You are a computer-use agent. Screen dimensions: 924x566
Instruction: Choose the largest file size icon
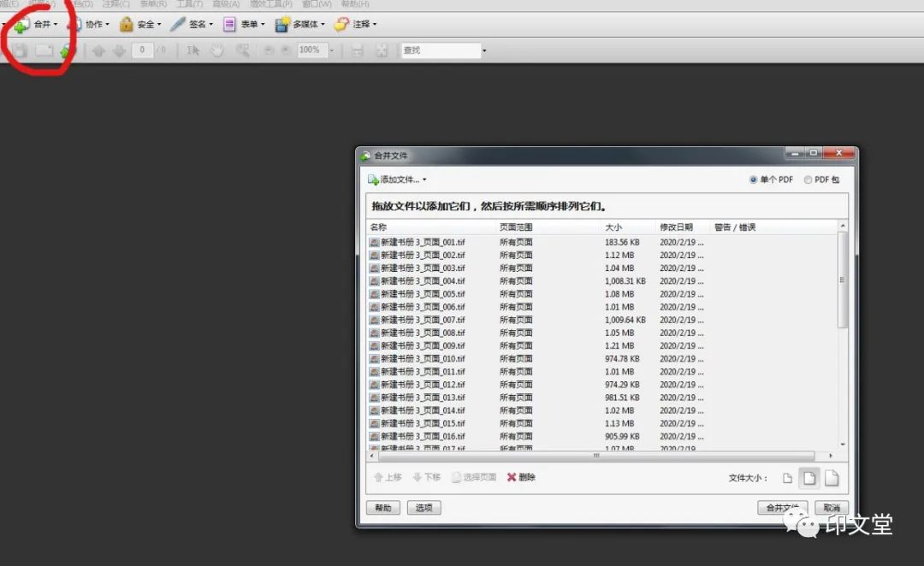pyautogui.click(x=831, y=478)
